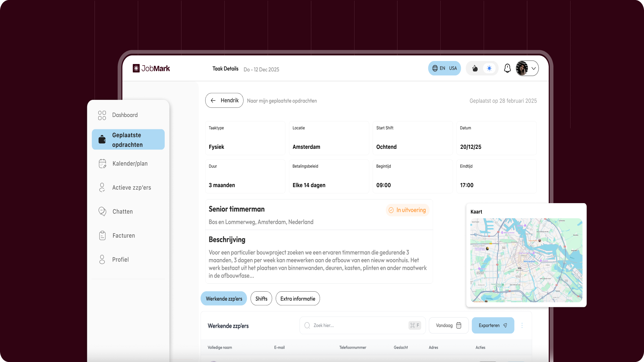
Task: Open the EN USA language selector
Action: (444, 68)
